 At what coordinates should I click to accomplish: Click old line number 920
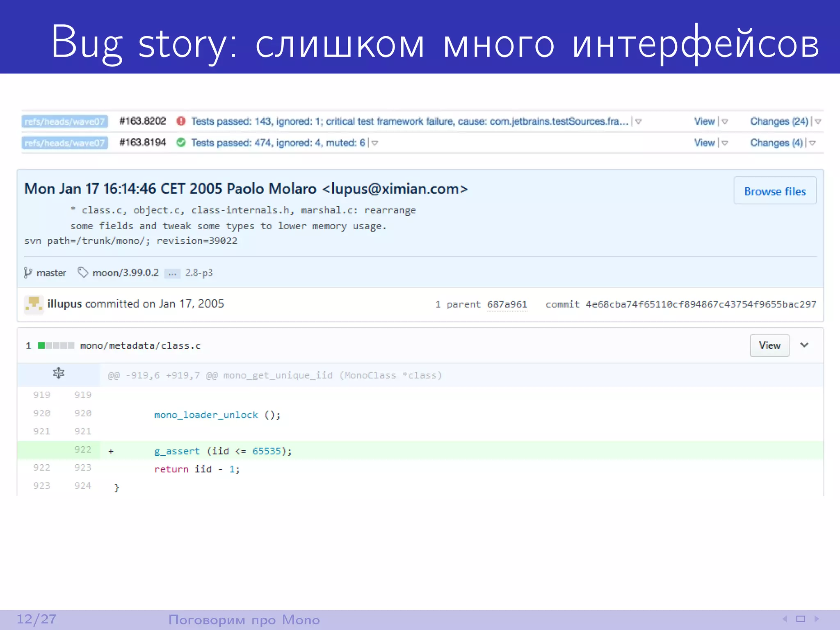(x=42, y=413)
